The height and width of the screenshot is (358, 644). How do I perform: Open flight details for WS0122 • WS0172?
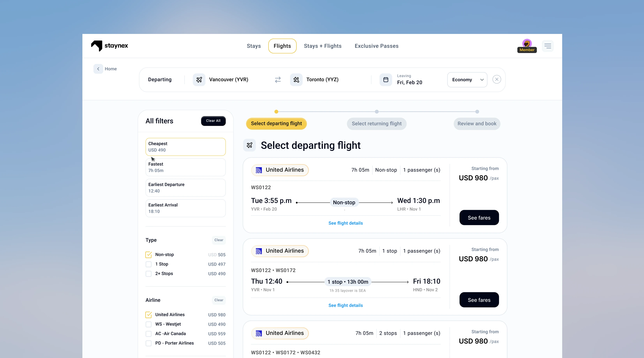[x=346, y=306]
